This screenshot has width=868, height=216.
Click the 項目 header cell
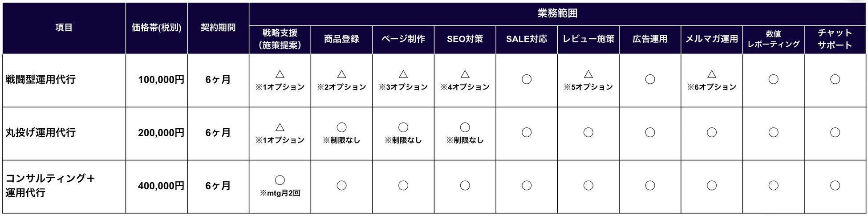coord(64,28)
